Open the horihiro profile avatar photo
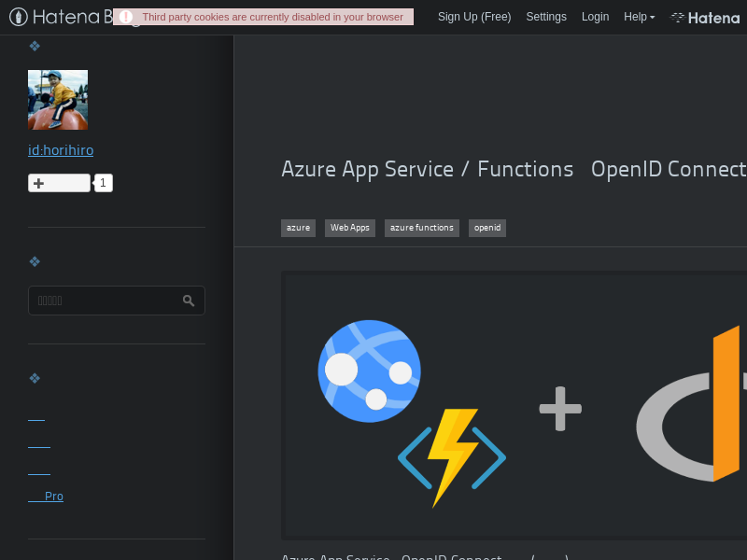Image resolution: width=747 pixels, height=560 pixels. (58, 100)
